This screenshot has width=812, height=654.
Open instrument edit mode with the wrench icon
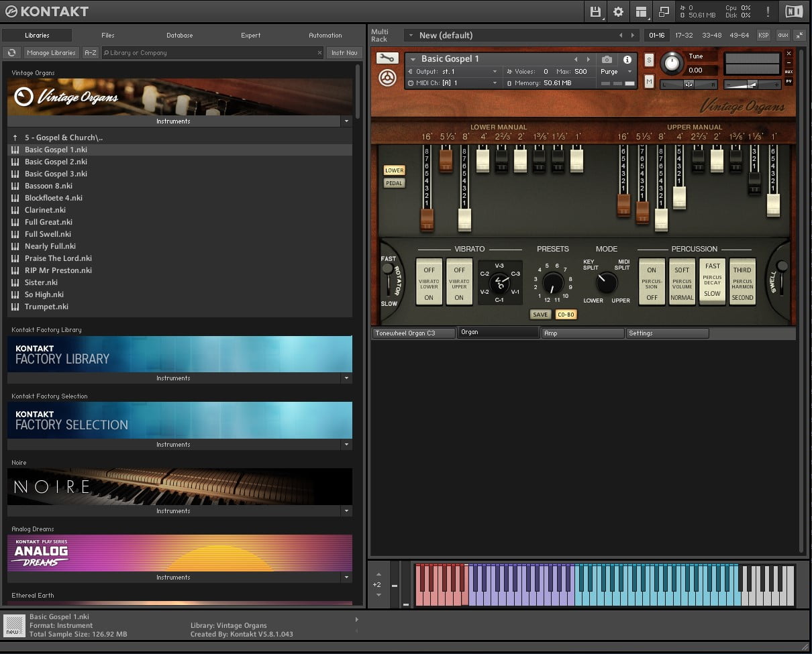coord(387,58)
